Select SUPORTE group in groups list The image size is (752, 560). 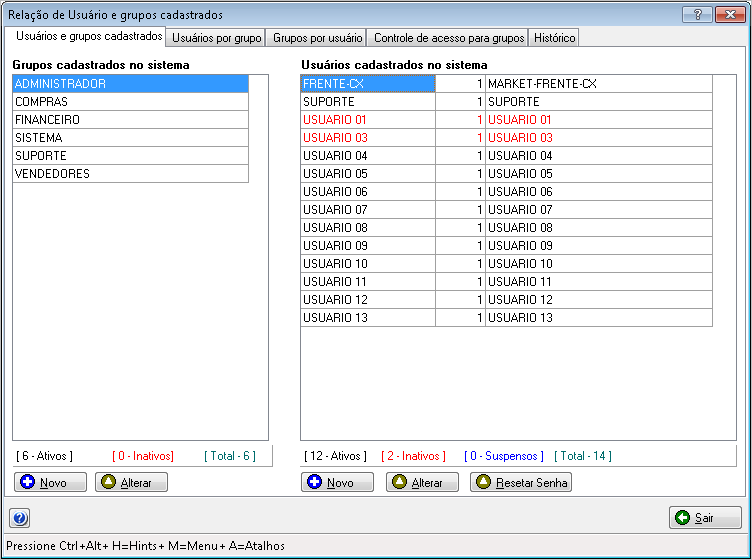130,155
